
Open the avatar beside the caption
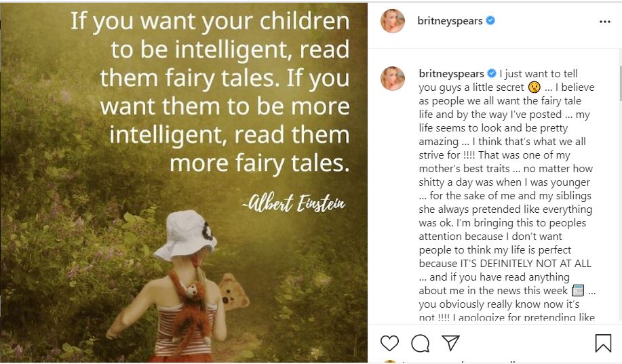coord(393,78)
